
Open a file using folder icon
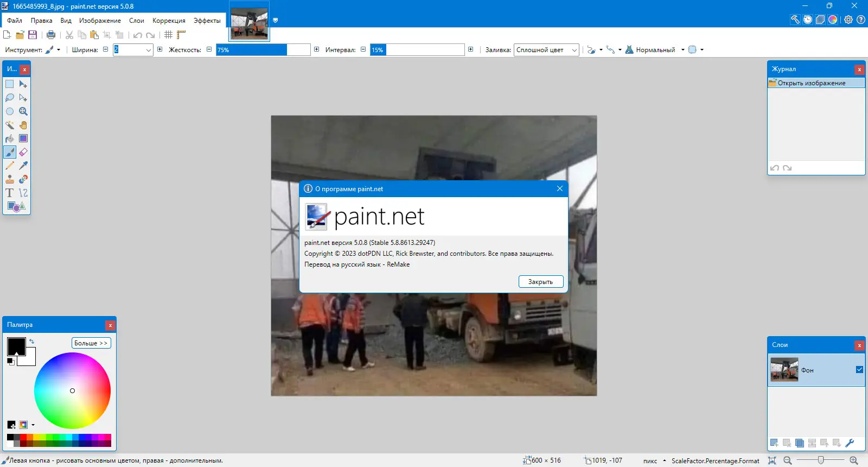20,35
